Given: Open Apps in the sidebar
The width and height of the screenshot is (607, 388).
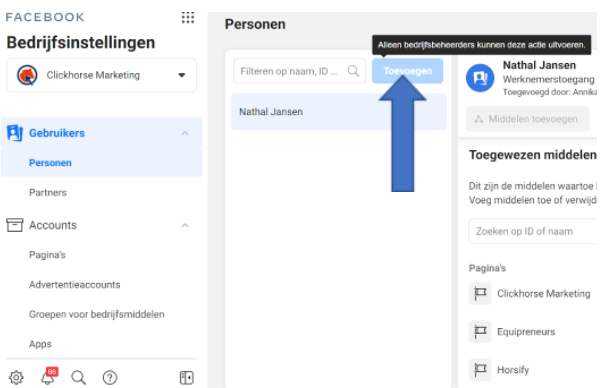Looking at the screenshot, I should (40, 344).
